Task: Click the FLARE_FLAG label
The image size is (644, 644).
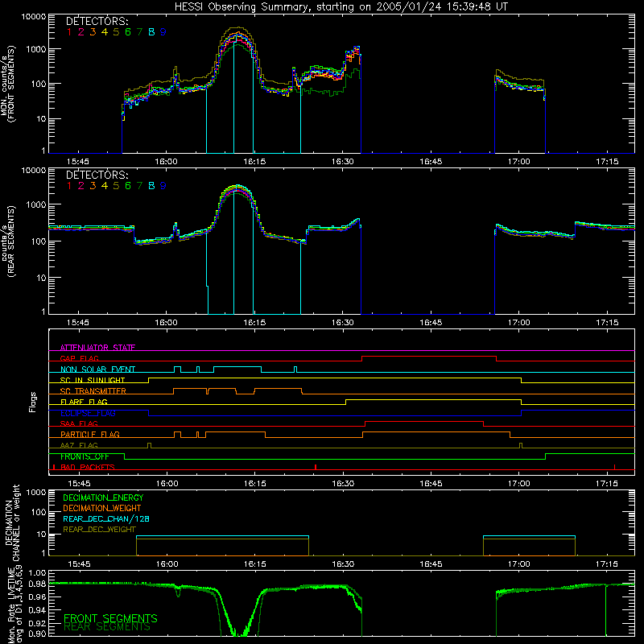Action: 84,402
